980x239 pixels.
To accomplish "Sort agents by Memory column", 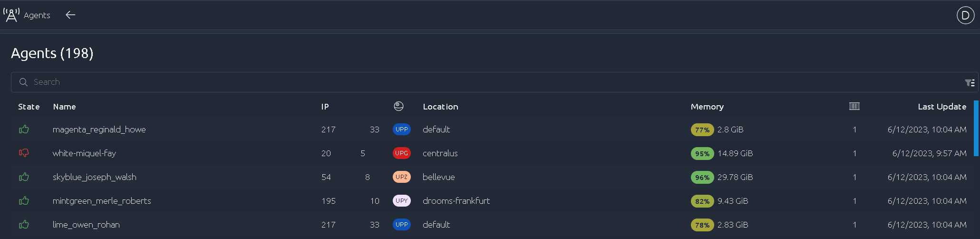I will click(x=707, y=107).
